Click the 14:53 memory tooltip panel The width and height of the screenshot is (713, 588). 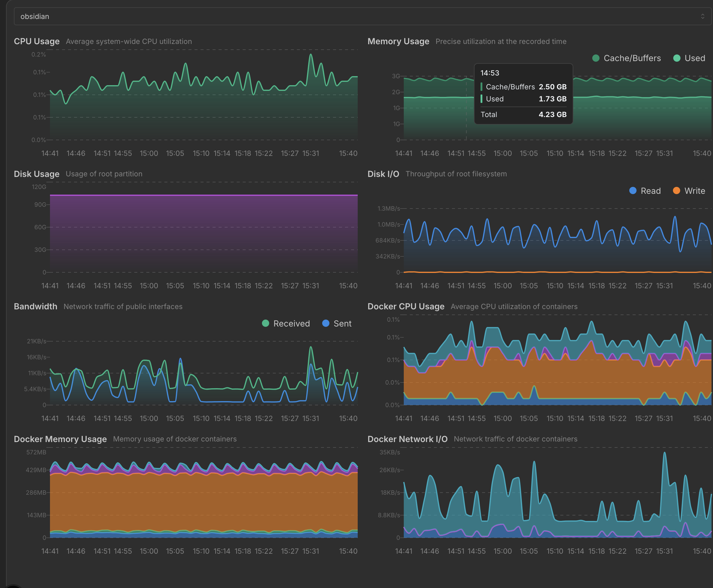click(x=523, y=94)
